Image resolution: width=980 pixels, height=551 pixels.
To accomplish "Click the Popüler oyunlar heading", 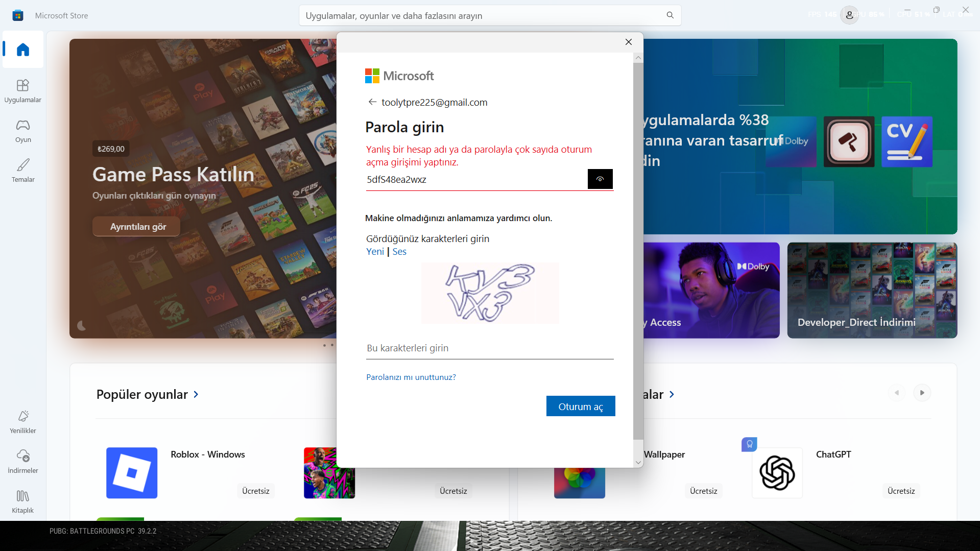I will point(142,394).
